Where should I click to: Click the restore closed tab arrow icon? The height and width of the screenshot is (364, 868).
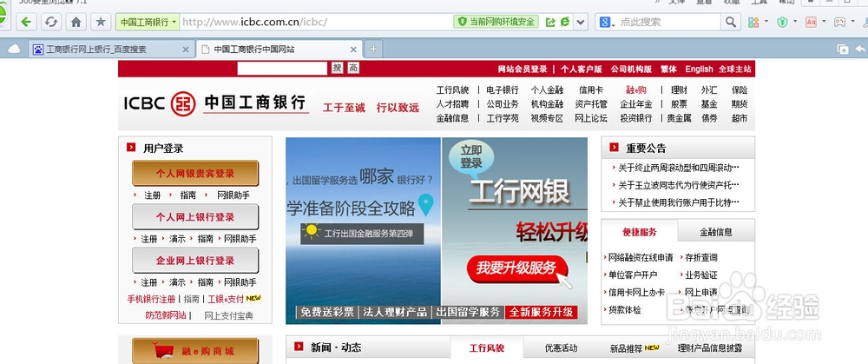[x=861, y=50]
